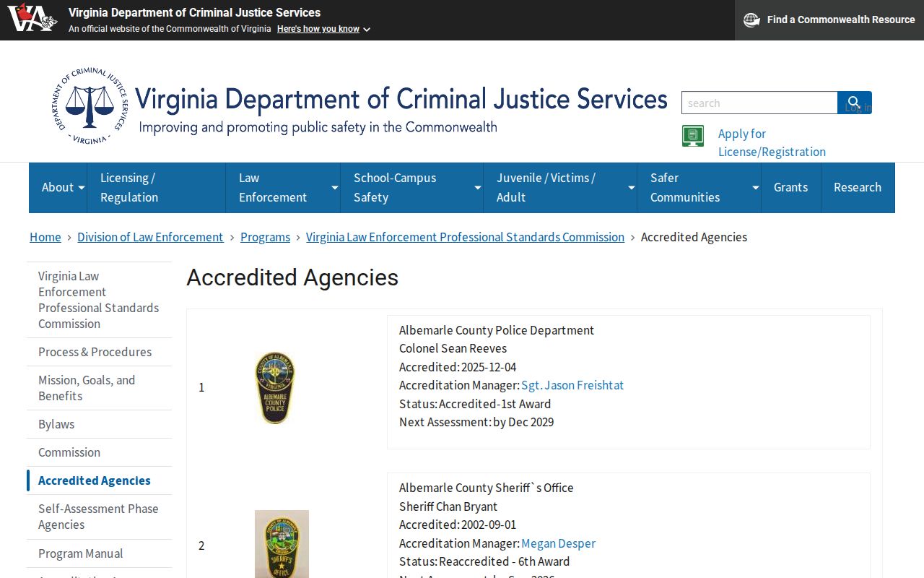Open the Programs breadcrumb link
This screenshot has width=924, height=578.
[x=265, y=237]
